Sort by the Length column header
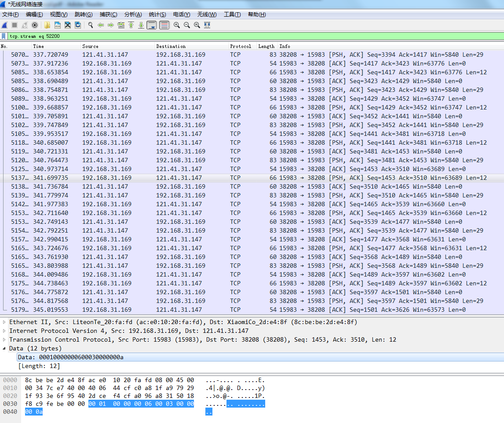 click(267, 46)
